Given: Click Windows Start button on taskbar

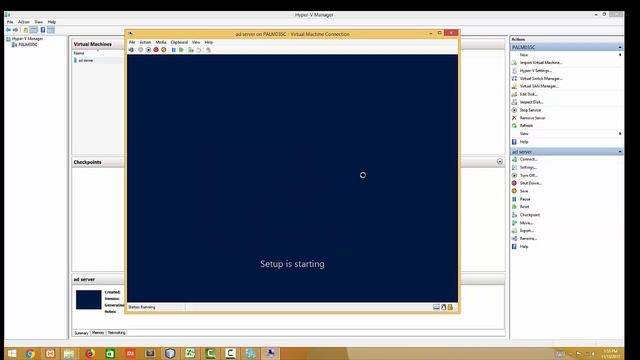Looking at the screenshot, I should 11,353.
